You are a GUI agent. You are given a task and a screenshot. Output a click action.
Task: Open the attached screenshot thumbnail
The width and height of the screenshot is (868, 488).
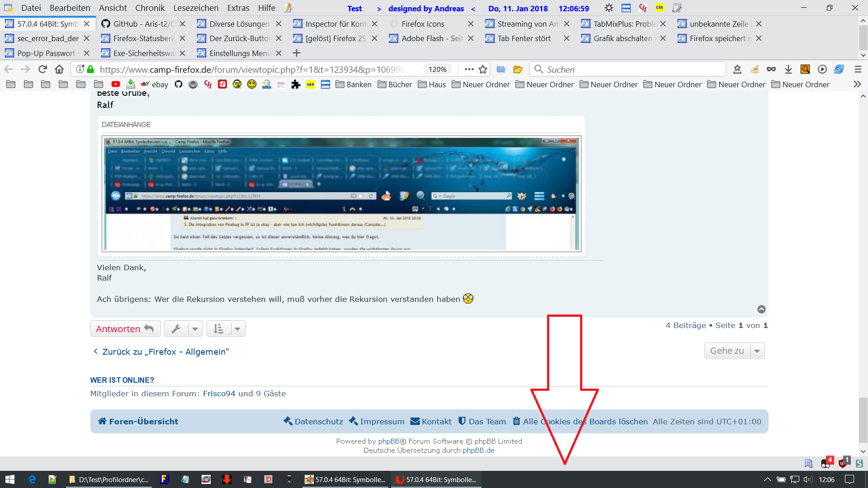point(341,194)
